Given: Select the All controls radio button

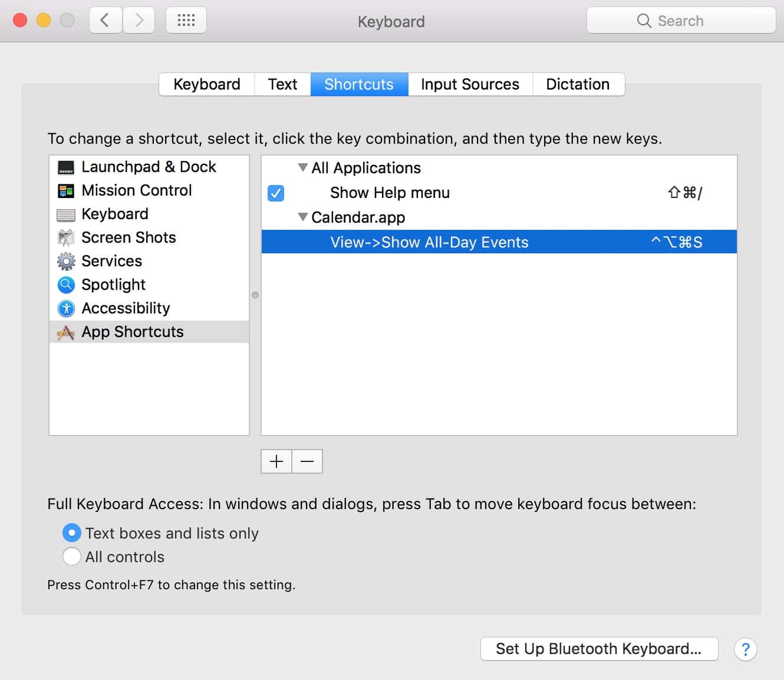Looking at the screenshot, I should pyautogui.click(x=72, y=557).
